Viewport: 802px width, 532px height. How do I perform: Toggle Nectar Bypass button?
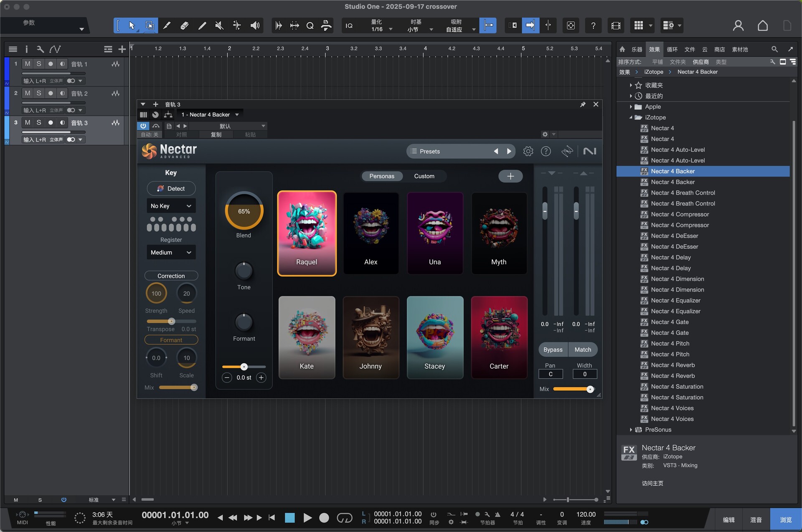point(553,350)
